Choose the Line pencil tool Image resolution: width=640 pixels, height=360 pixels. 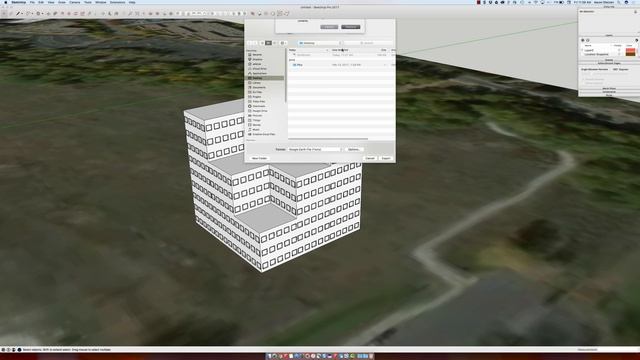point(18,13)
